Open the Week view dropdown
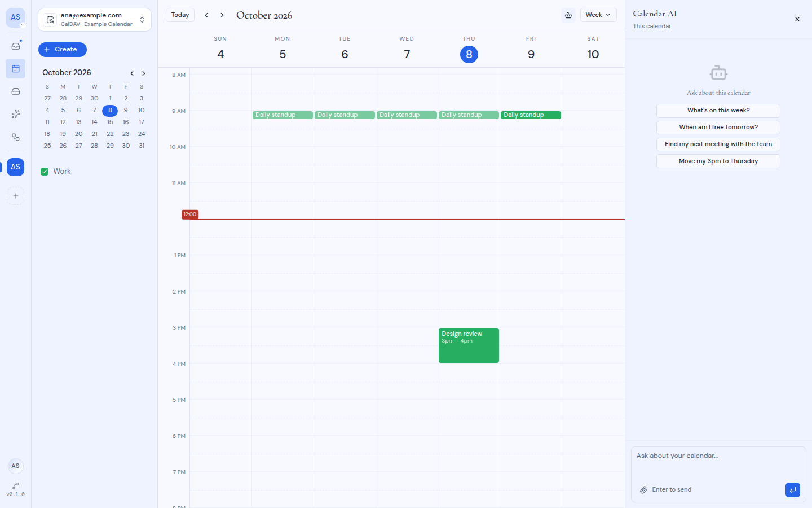The image size is (812, 508). click(598, 15)
